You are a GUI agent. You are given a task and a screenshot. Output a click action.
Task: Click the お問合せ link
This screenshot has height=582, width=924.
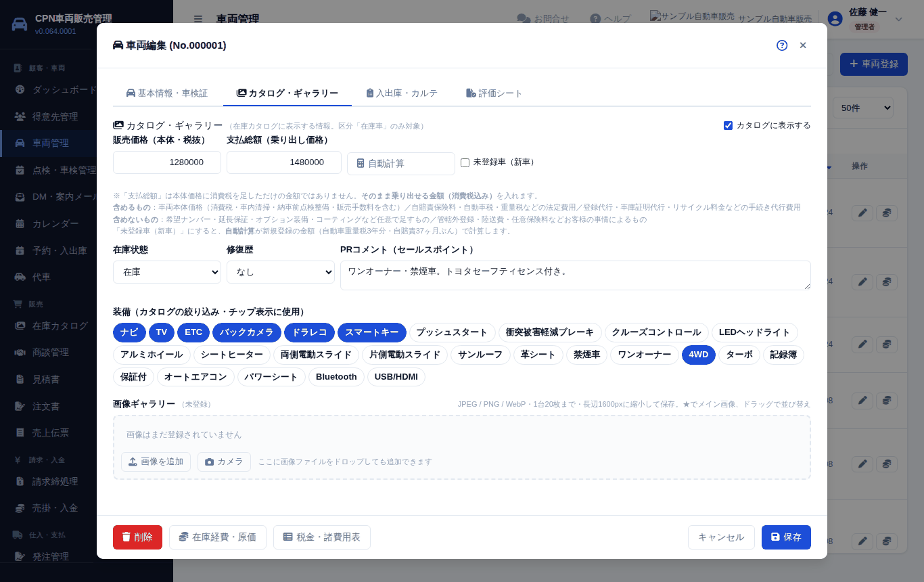543,19
